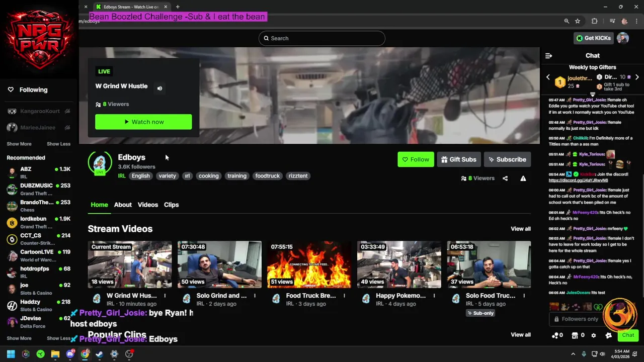Click the English language tag
This screenshot has height=362, width=644.
pos(140,176)
